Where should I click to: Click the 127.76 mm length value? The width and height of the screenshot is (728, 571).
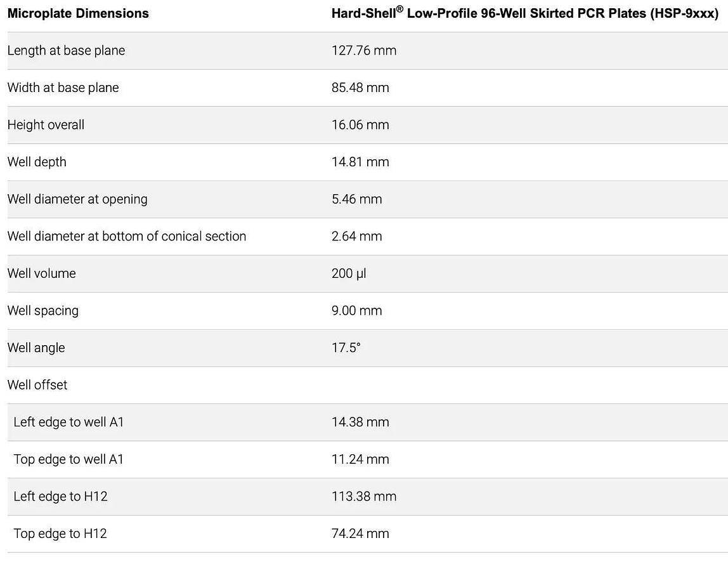pos(363,51)
